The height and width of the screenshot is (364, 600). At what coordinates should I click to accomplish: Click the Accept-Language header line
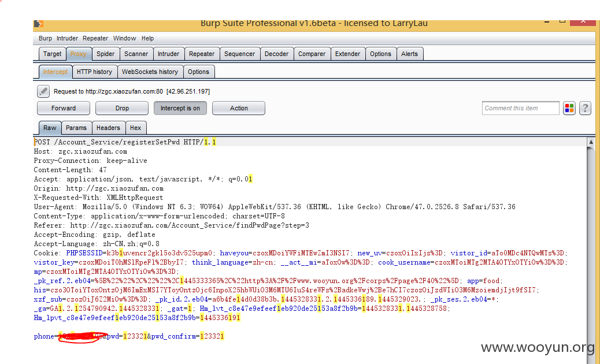(x=97, y=244)
